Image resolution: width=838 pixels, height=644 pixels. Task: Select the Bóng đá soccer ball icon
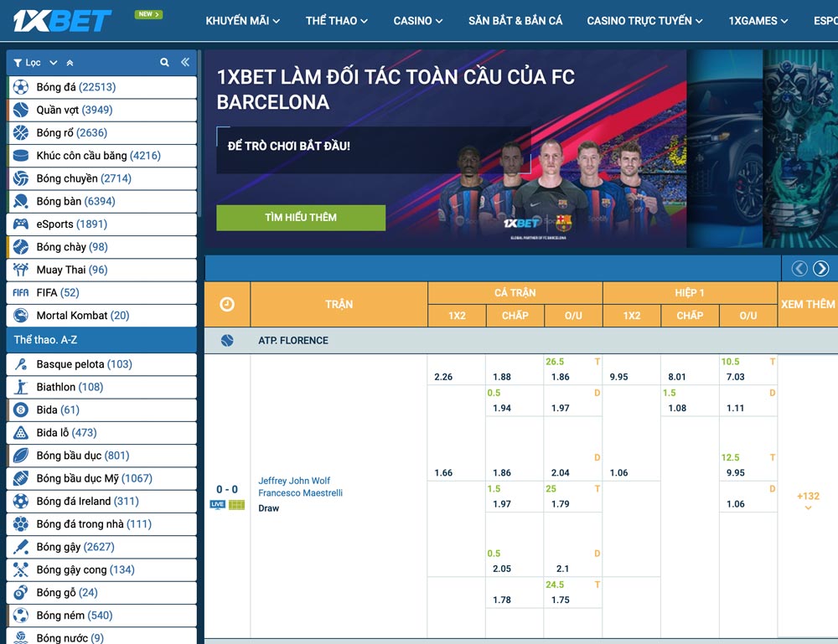point(21,87)
